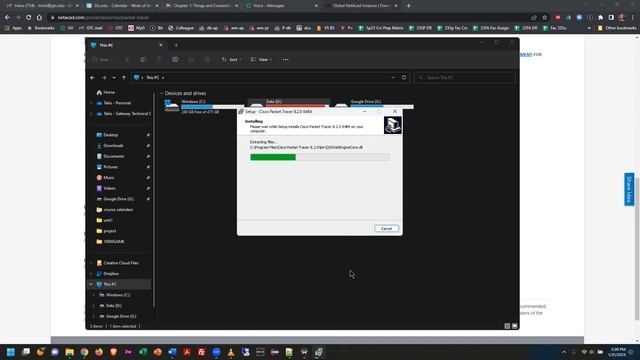
Task: Expand Dropbox tree node
Action: tap(91, 273)
